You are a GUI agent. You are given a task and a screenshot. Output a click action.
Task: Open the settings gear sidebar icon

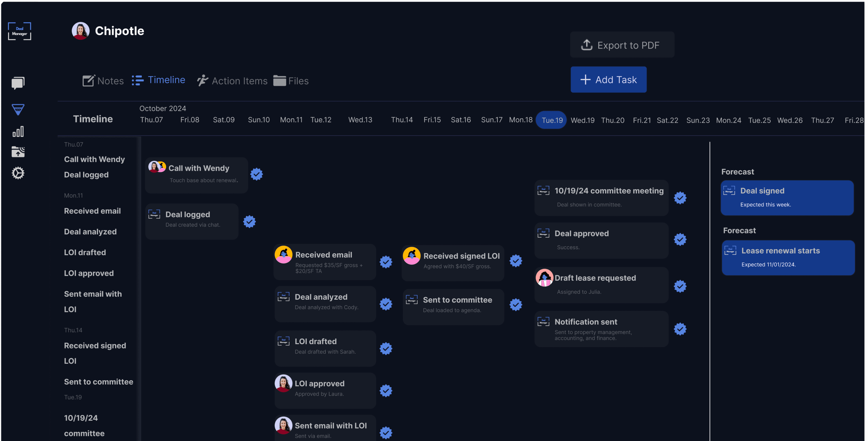click(x=18, y=173)
